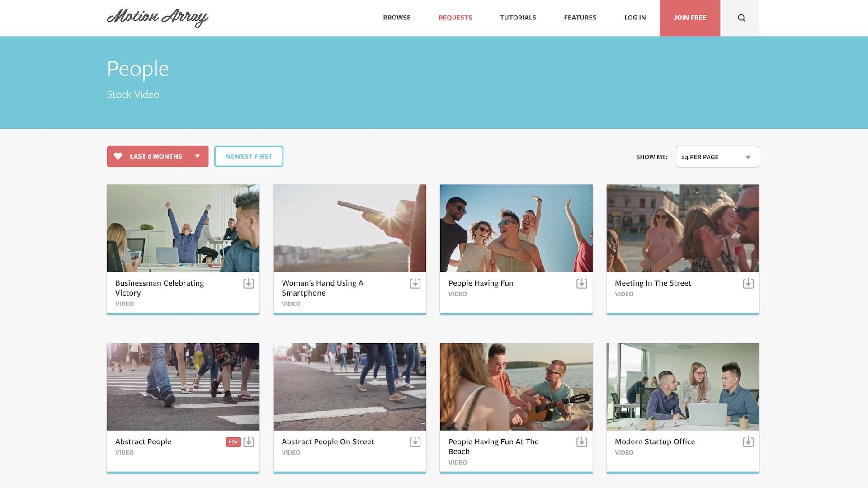Click download icon for People Having Fun
Viewport: 868px width, 488px height.
pos(582,283)
